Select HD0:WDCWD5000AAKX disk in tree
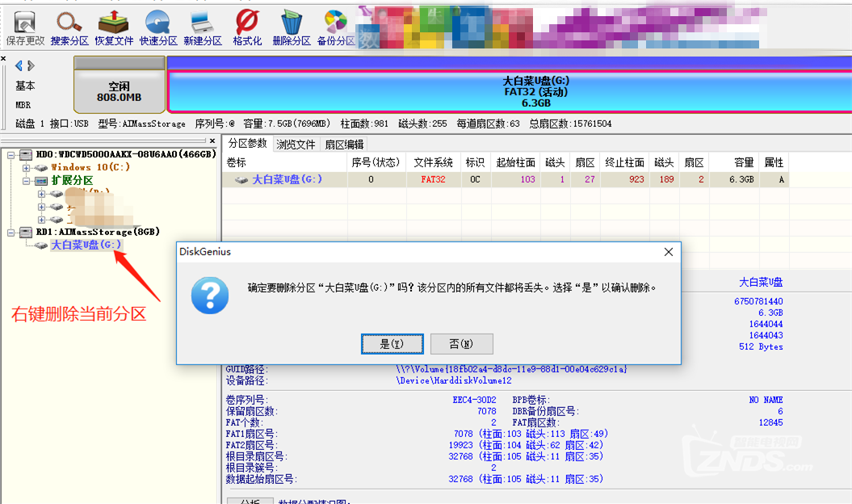 click(x=126, y=154)
